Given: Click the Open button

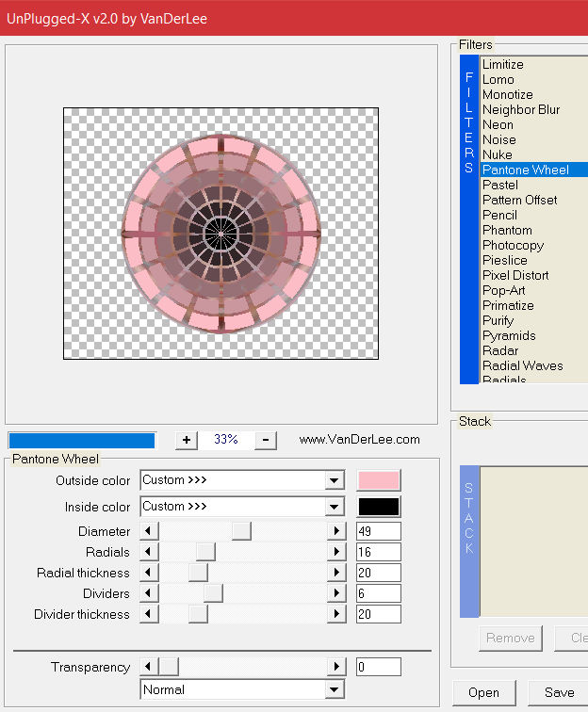Looking at the screenshot, I should pyautogui.click(x=483, y=692).
